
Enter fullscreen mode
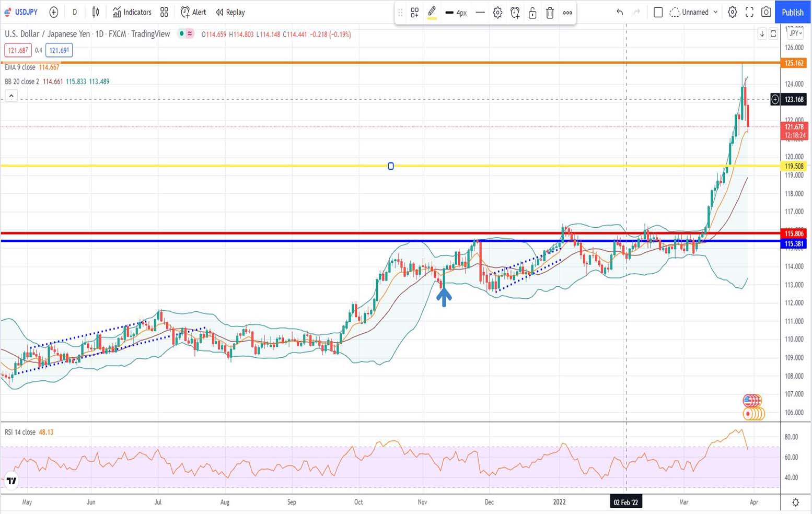(749, 12)
